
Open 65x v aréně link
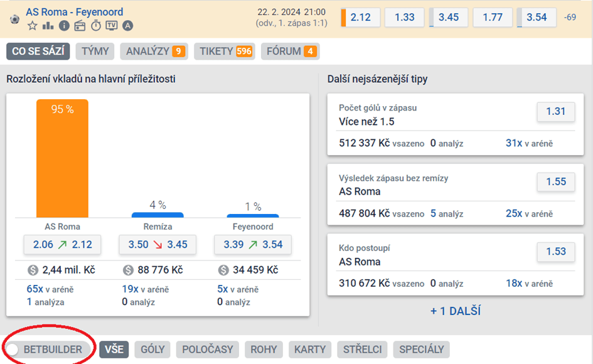pos(50,289)
